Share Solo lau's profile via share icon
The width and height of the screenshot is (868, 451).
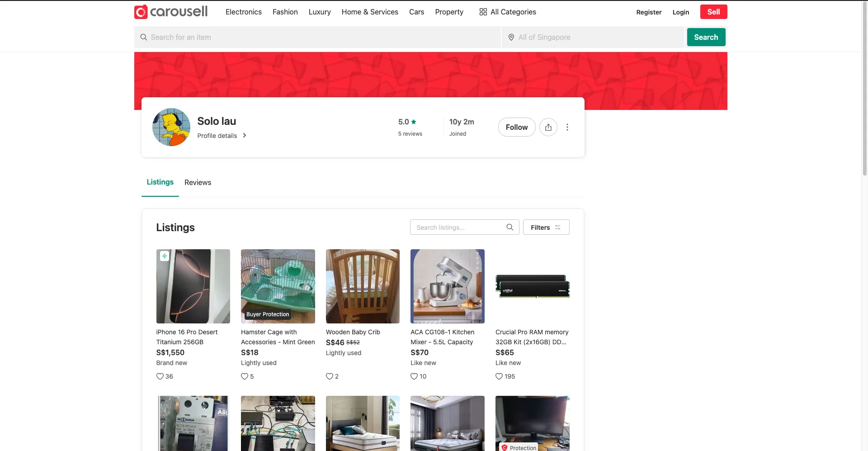548,127
